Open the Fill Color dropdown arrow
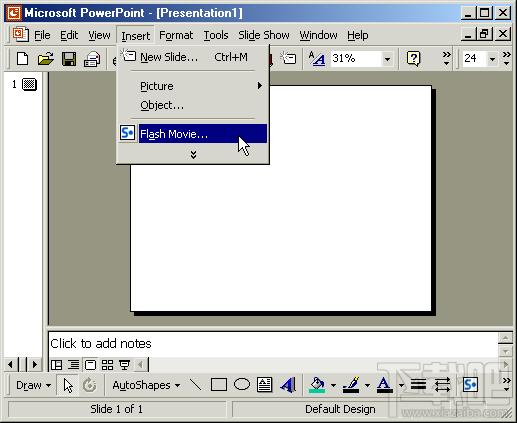517x423 pixels. 333,385
